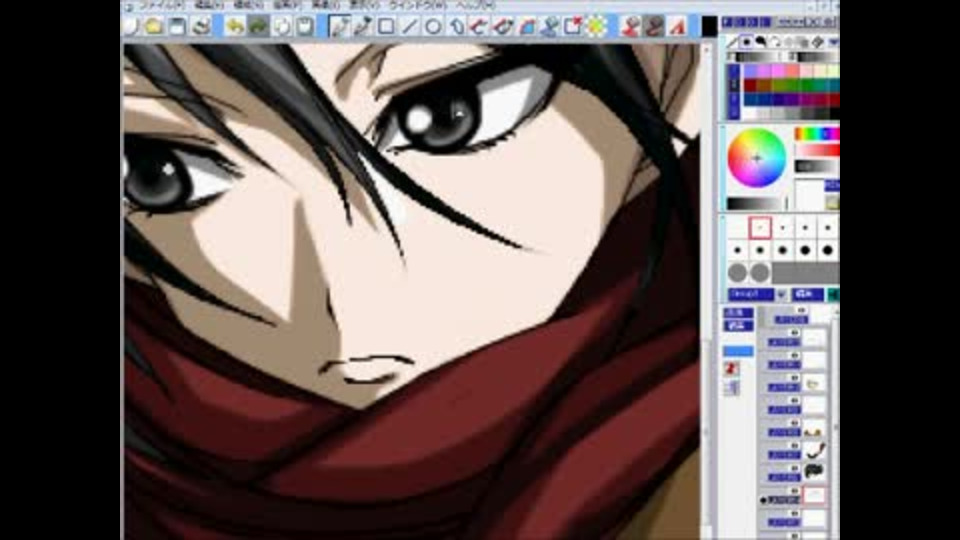Click the canvas vertical scrollbar

click(x=706, y=291)
